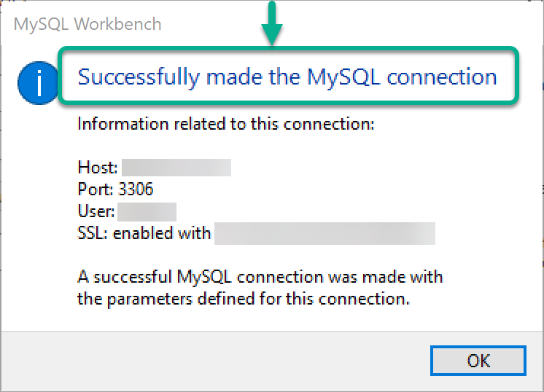This screenshot has height=392, width=544.
Task: Click the OK button
Action: tap(478, 361)
